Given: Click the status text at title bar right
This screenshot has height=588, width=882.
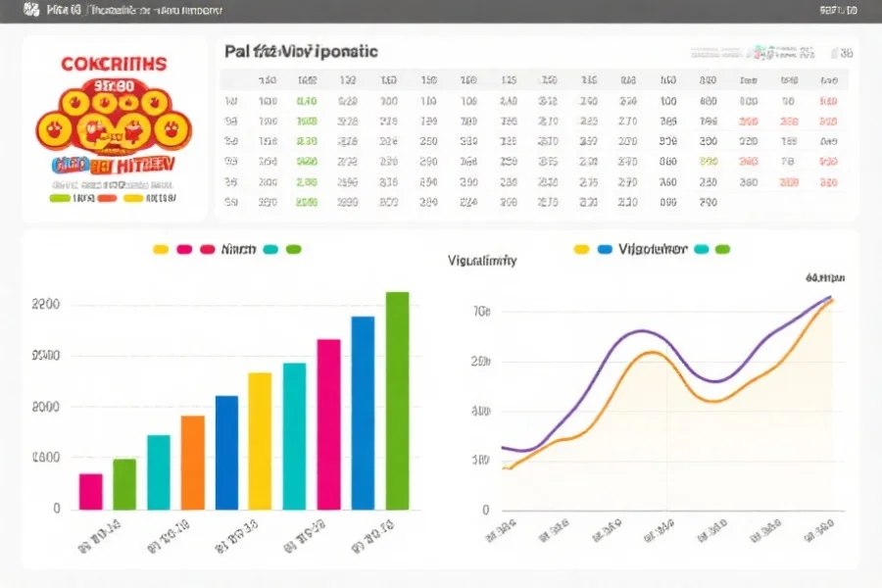Looking at the screenshot, I should [837, 10].
